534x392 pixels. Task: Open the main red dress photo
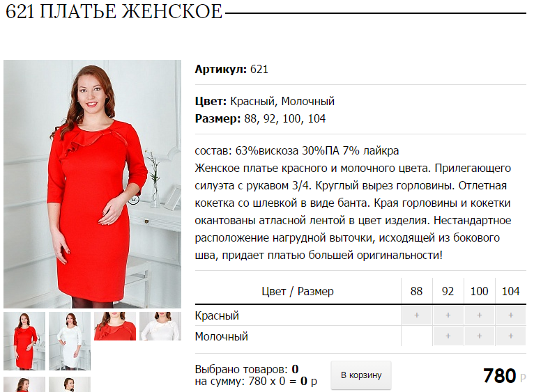click(x=92, y=184)
